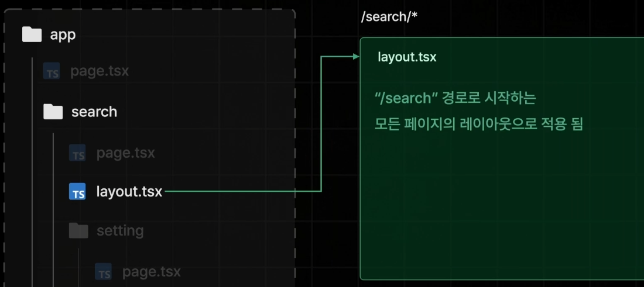Open page.tsx directly under search

126,153
